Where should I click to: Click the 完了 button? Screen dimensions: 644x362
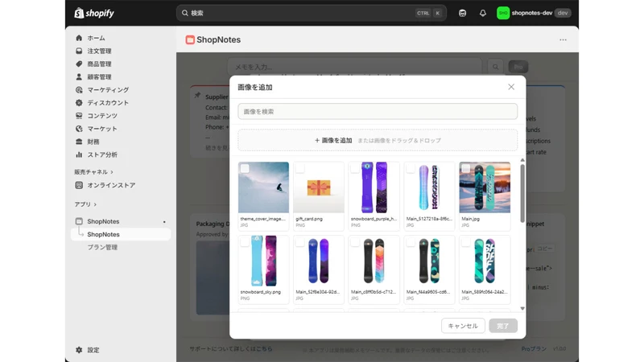[x=503, y=326]
